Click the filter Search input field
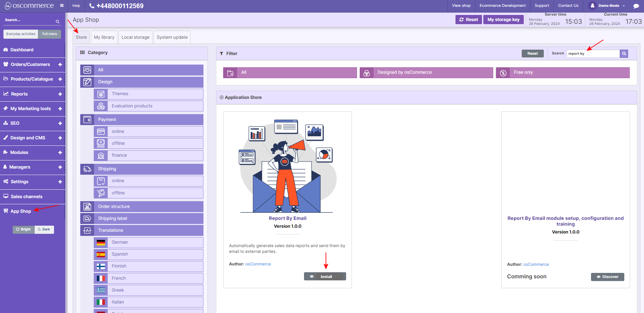This screenshot has width=644, height=313. point(593,54)
